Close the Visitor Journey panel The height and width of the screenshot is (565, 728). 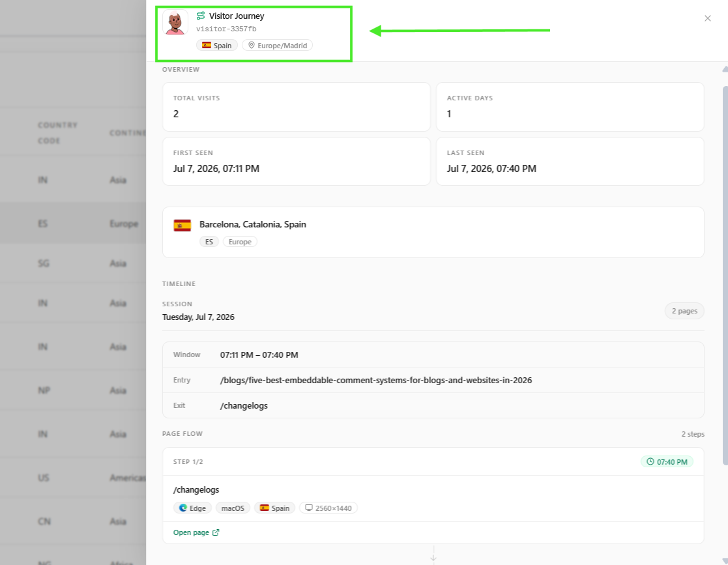pos(707,18)
